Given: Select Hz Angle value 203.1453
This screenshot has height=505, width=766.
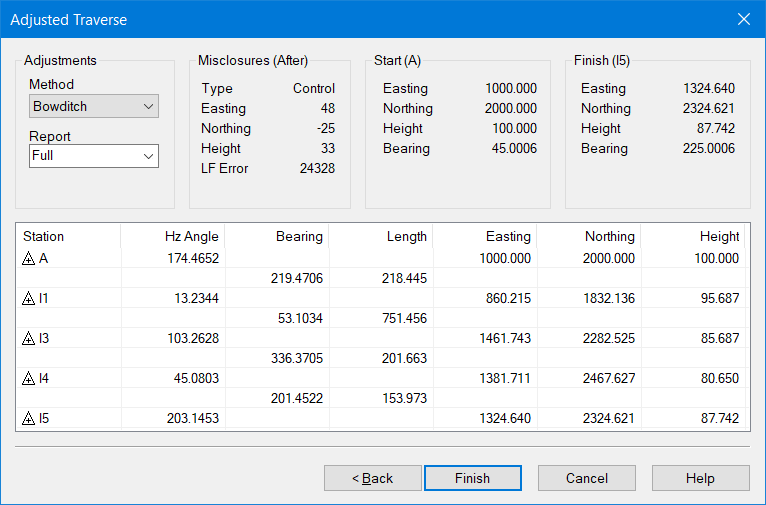Looking at the screenshot, I should tap(193, 419).
